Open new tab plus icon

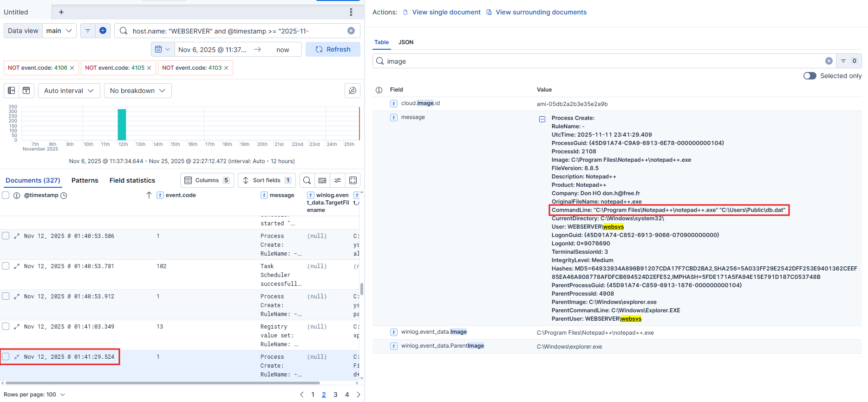point(61,12)
